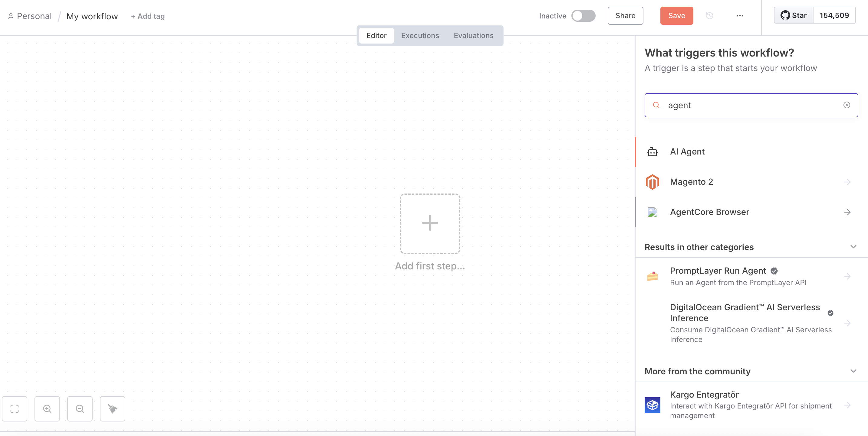Click the Share button
This screenshot has width=868, height=436.
pyautogui.click(x=625, y=16)
